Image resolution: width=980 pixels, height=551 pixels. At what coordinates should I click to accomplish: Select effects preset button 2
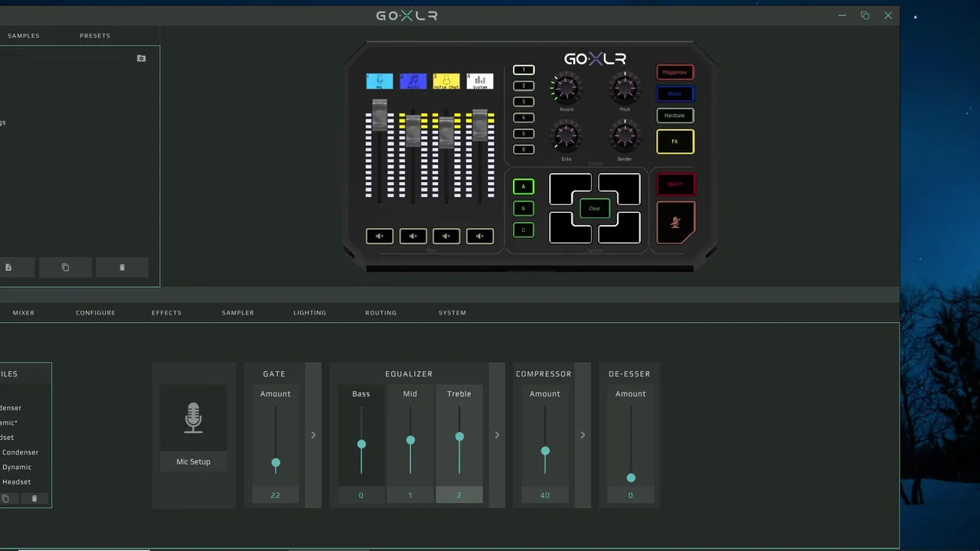[x=524, y=86]
